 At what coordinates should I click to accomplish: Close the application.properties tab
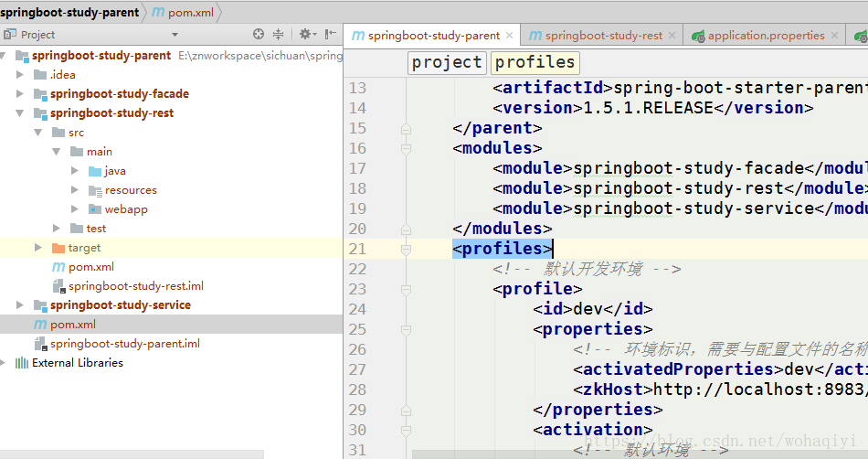(834, 36)
